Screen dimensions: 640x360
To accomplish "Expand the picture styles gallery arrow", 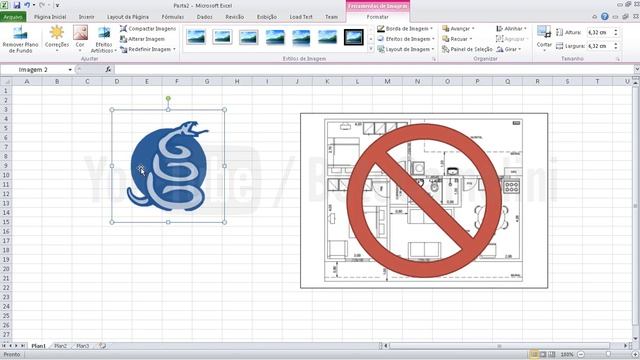I will click(371, 49).
